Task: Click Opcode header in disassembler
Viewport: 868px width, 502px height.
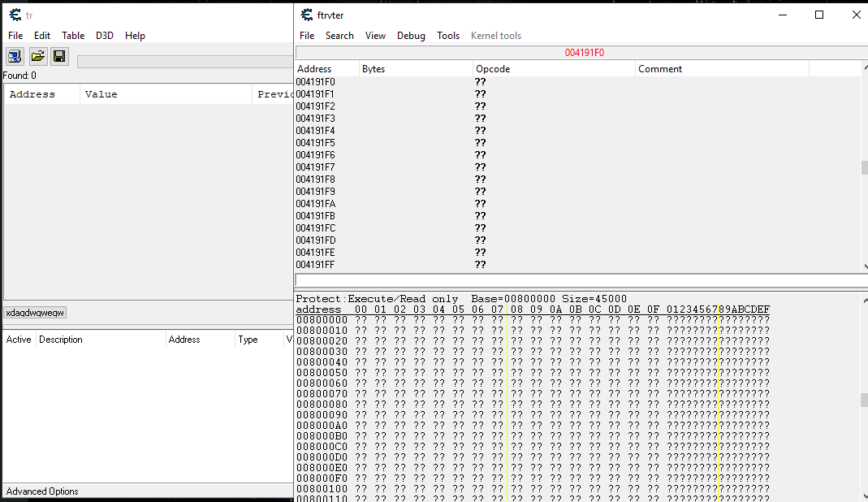Action: [554, 69]
